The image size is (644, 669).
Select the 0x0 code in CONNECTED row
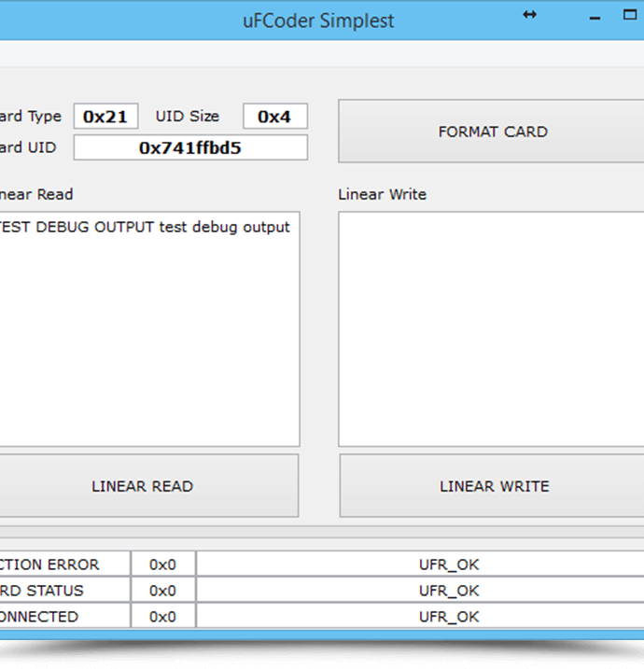coord(162,617)
